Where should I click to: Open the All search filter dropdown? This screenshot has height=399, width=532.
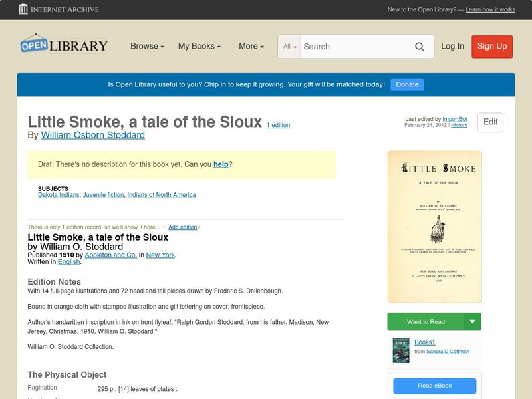(x=290, y=47)
